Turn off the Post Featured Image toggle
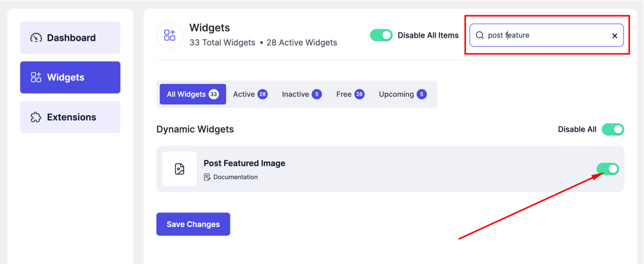This screenshot has width=644, height=264. tap(608, 169)
